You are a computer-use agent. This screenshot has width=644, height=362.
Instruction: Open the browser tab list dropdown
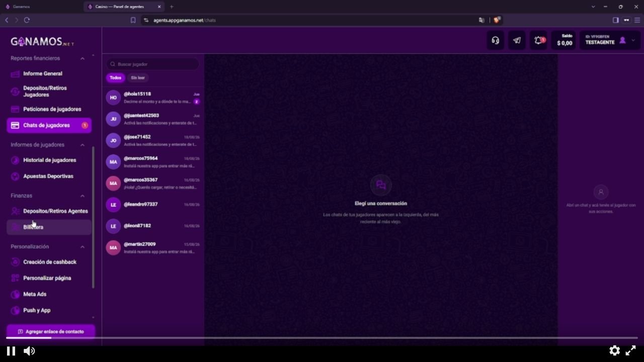point(593,7)
